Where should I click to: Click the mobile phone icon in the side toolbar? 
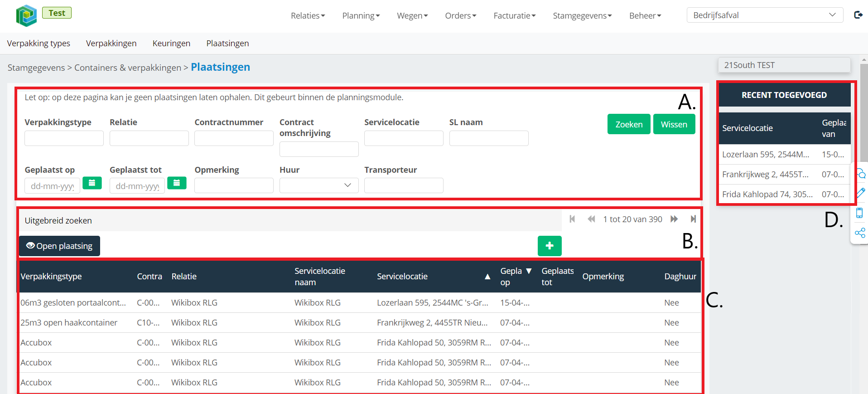pyautogui.click(x=859, y=213)
